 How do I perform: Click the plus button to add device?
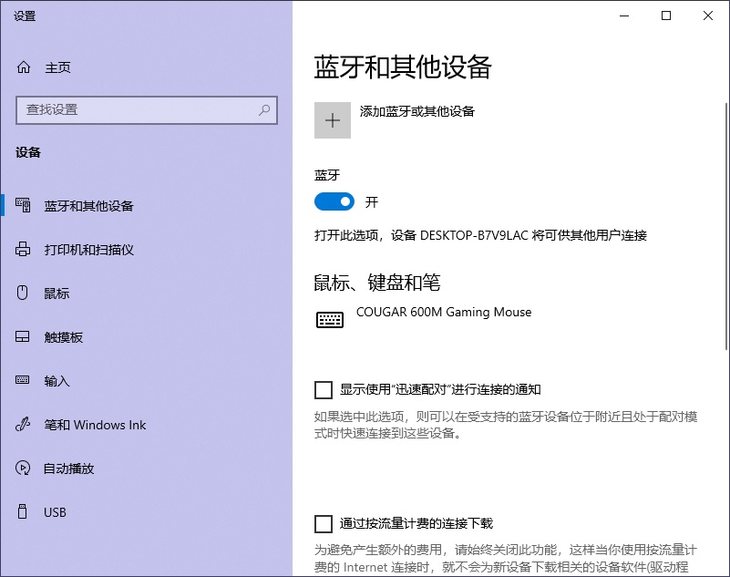332,120
